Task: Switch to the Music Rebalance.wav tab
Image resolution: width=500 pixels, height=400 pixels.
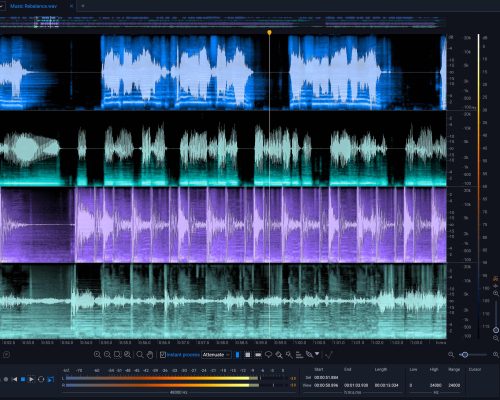Action: click(33, 6)
